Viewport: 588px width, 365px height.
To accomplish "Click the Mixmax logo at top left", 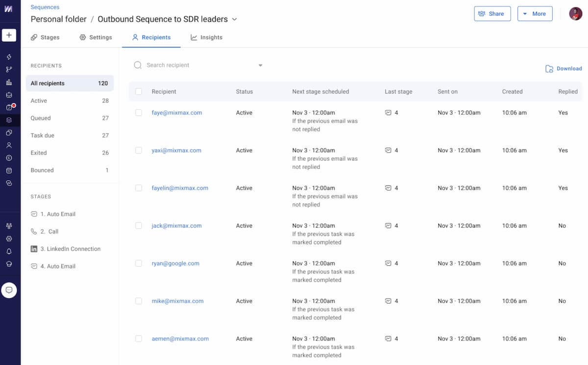I will pos(9,9).
